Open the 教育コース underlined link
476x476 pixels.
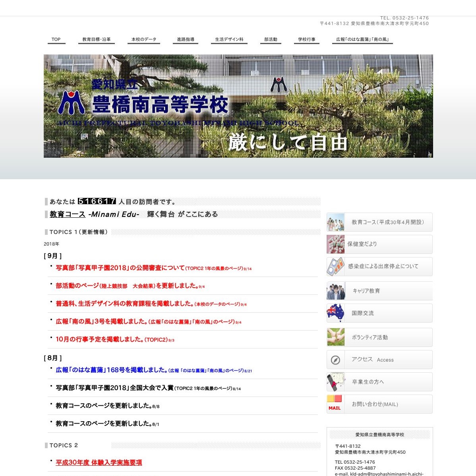68,214
